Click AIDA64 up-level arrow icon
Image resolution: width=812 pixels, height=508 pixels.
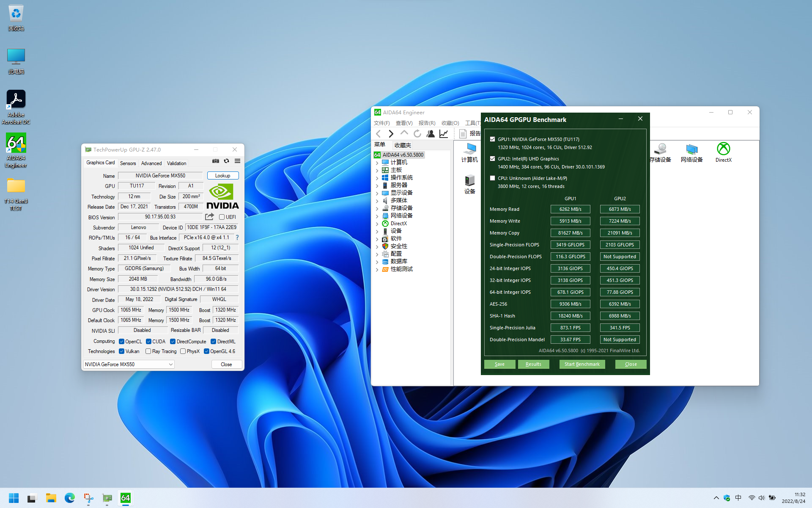pyautogui.click(x=404, y=134)
